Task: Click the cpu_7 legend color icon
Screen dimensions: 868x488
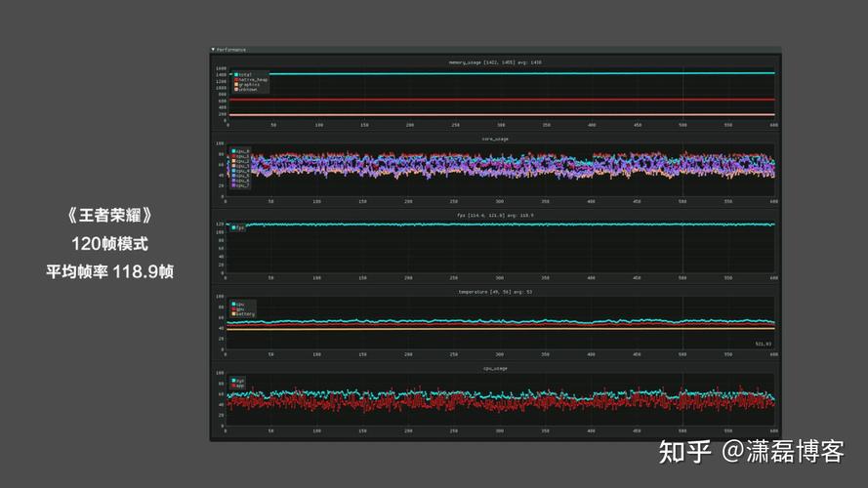Action: tap(234, 185)
